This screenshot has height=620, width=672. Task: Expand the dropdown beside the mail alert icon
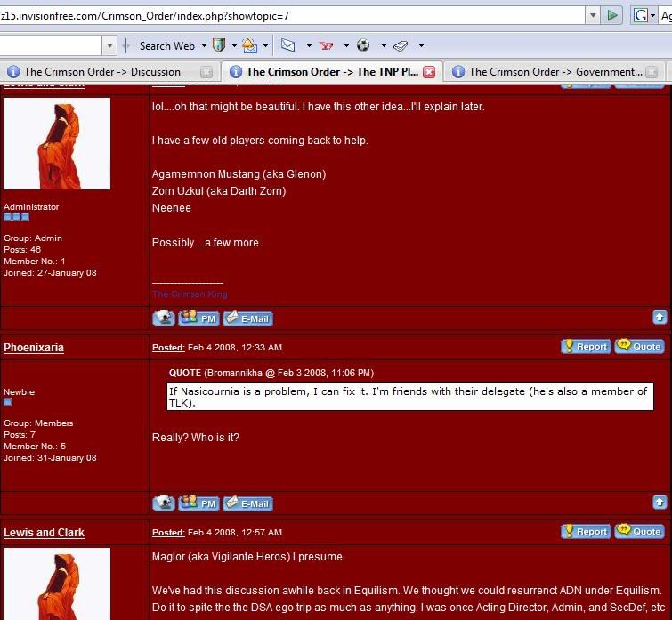pyautogui.click(x=265, y=46)
